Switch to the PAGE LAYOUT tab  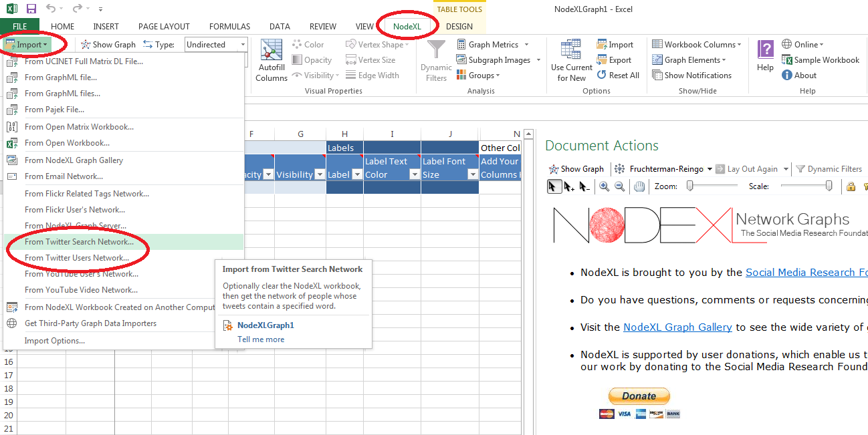point(164,27)
